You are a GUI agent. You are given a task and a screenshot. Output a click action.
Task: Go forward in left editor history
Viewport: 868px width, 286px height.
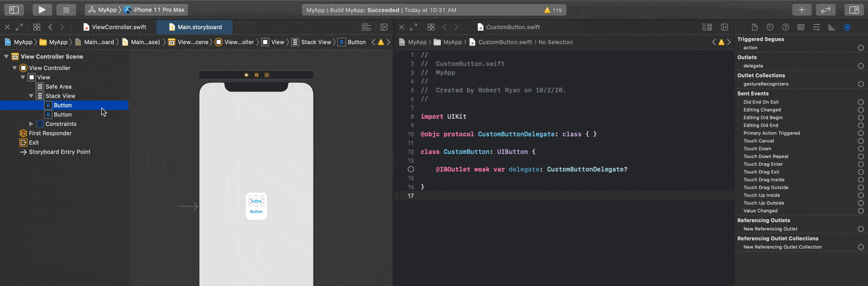62,27
